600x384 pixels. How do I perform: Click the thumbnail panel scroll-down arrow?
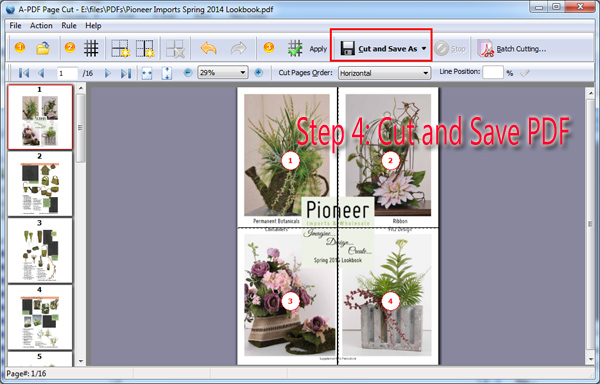click(80, 361)
